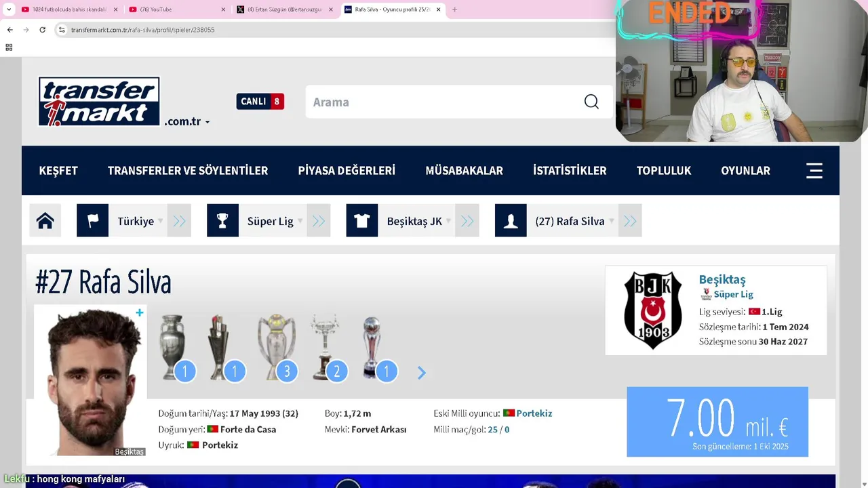The height and width of the screenshot is (488, 868).
Task: Expand the Beşiktaş JK club dropdown
Action: [448, 221]
